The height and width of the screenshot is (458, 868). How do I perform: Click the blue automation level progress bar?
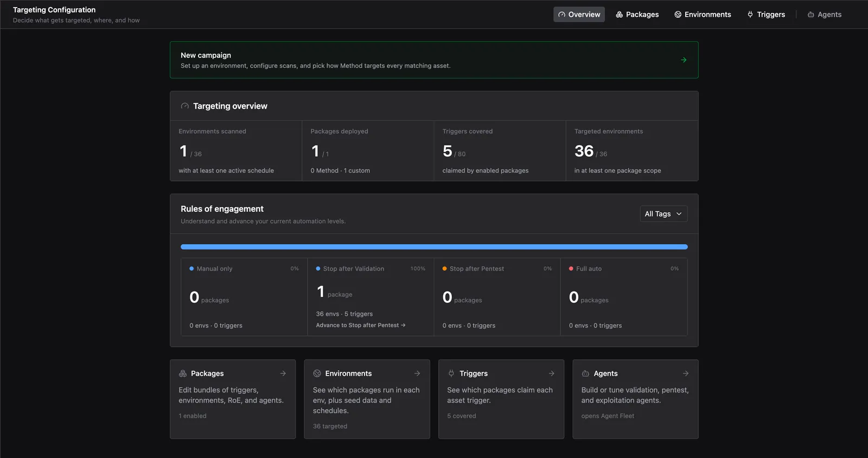tap(434, 247)
